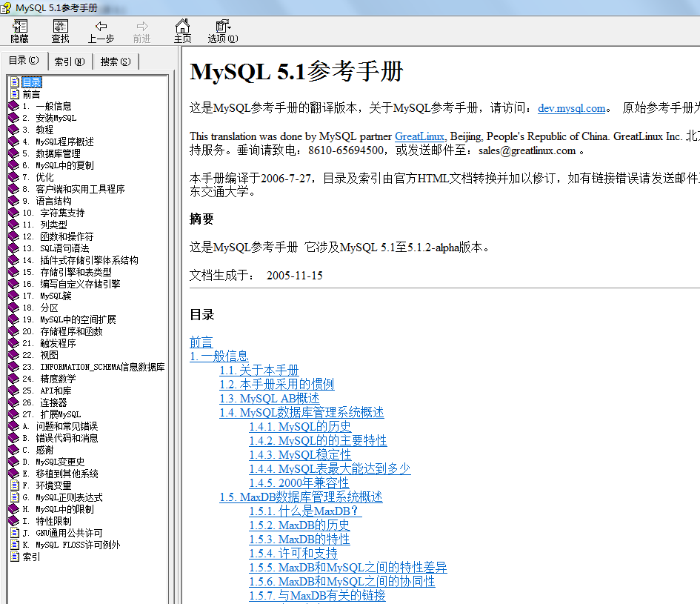Click book icon for 2. 安装MySQL
Screen dimensions: 700x604
(14, 118)
